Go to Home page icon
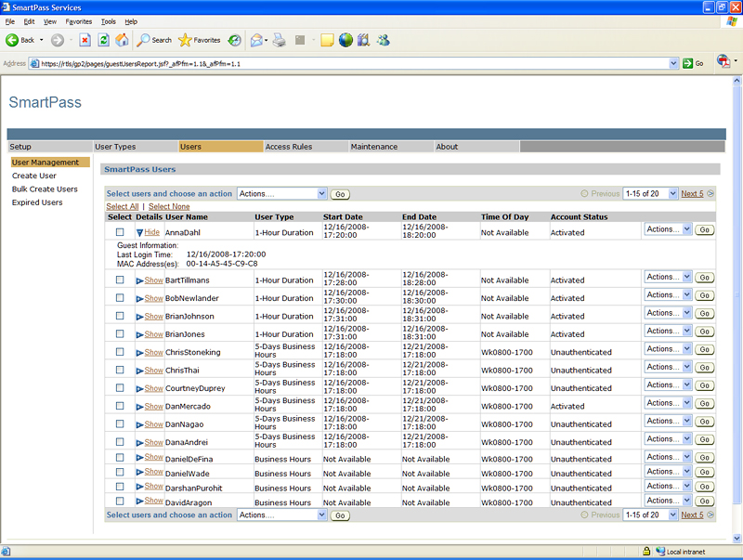This screenshot has width=743, height=560. [122, 40]
